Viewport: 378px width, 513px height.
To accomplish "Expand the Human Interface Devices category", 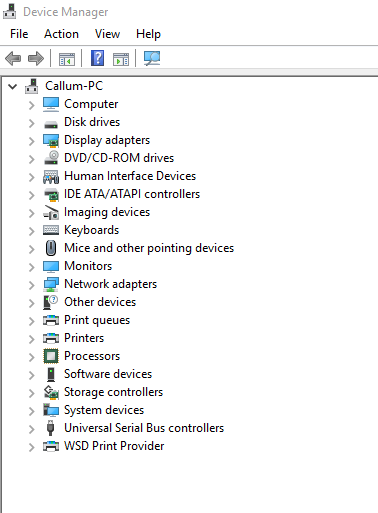I will click(31, 177).
